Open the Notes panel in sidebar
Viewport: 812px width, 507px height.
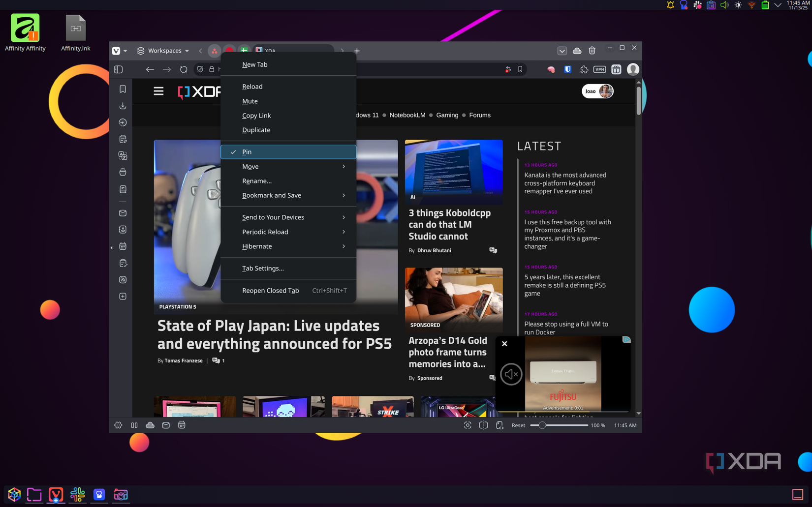pyautogui.click(x=123, y=139)
